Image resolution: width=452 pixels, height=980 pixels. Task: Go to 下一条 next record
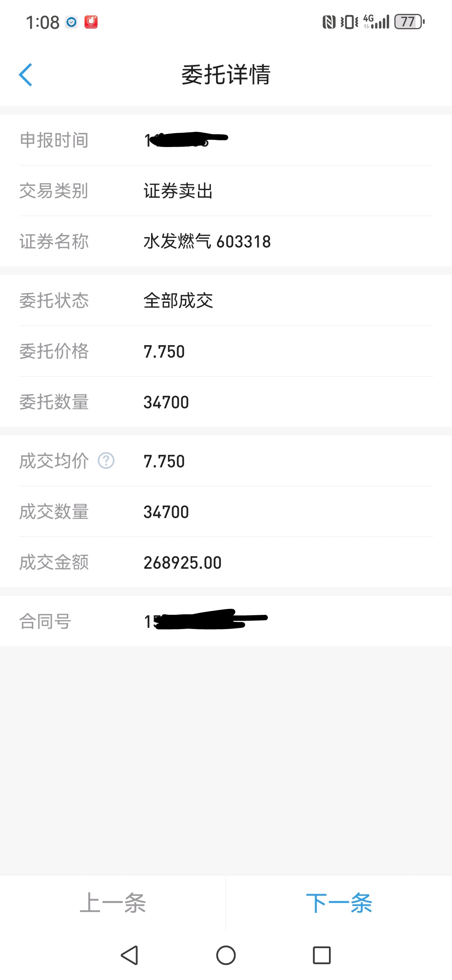click(339, 903)
